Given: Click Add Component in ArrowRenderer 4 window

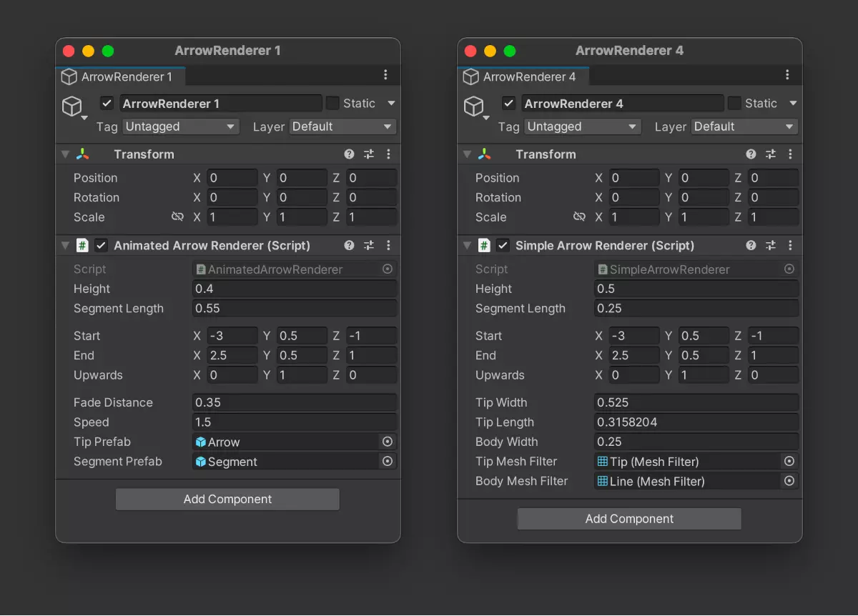Looking at the screenshot, I should [629, 519].
